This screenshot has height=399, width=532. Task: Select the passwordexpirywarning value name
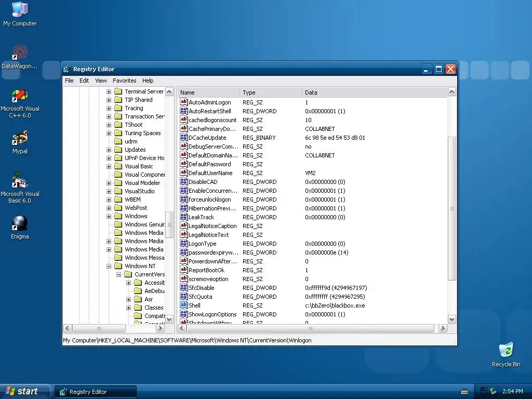tap(214, 252)
